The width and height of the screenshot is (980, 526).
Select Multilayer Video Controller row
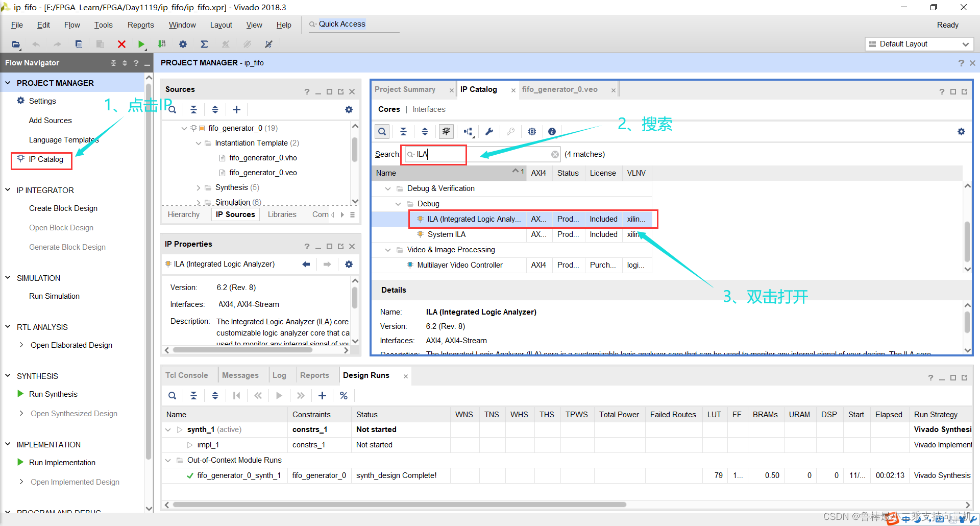511,265
